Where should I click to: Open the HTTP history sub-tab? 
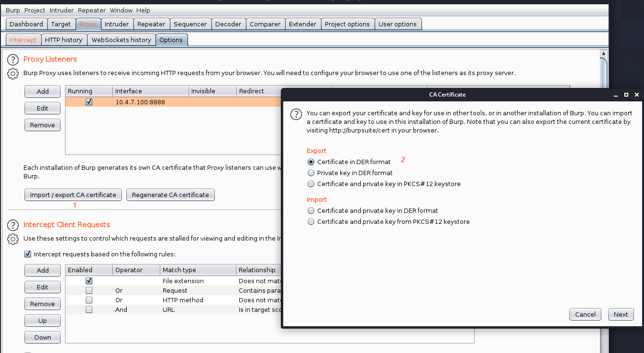tap(64, 40)
